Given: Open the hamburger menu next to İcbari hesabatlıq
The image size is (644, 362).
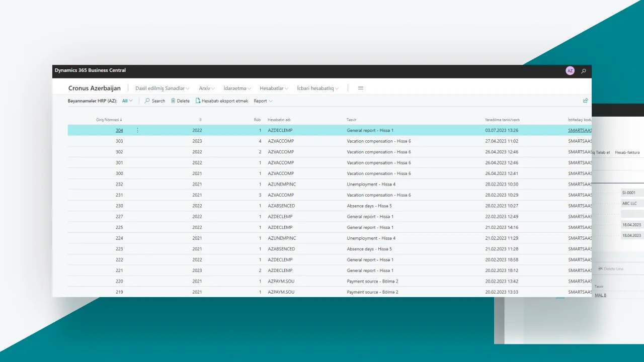Looking at the screenshot, I should 360,87.
